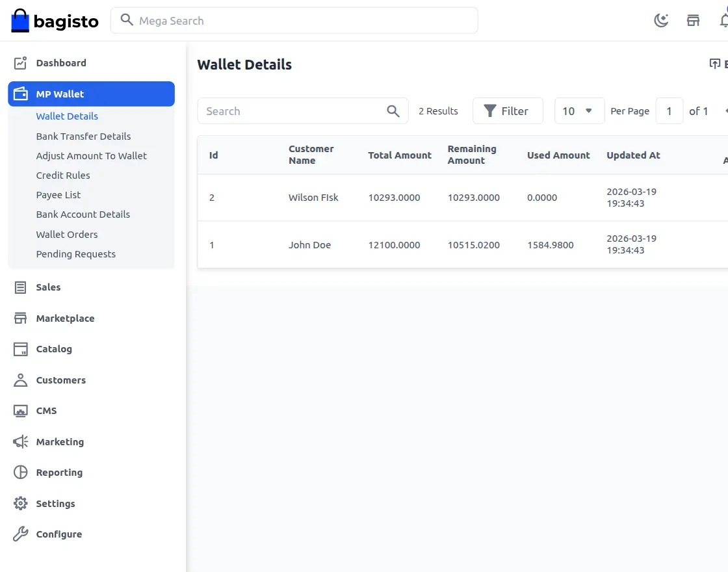Click the Filter button
The height and width of the screenshot is (572, 728).
[508, 110]
